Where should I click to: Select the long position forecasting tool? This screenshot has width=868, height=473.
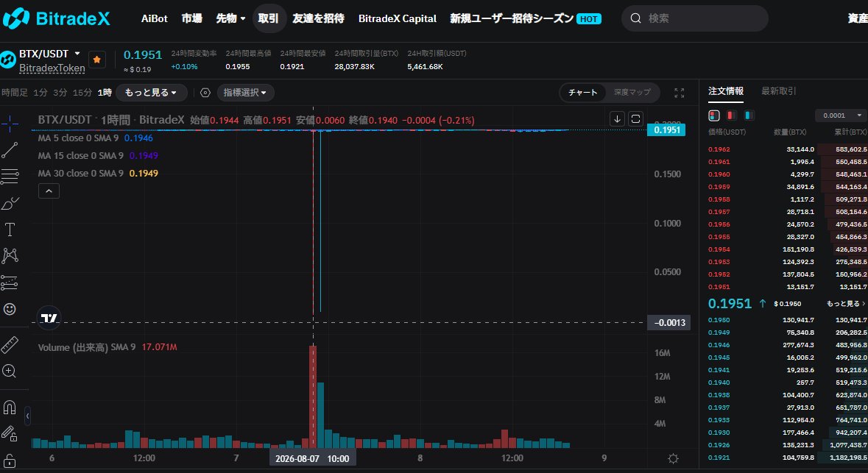tap(10, 282)
